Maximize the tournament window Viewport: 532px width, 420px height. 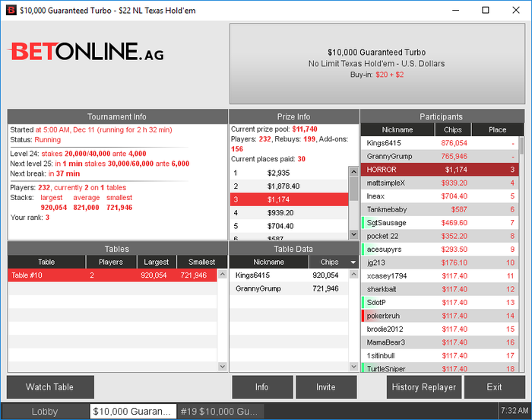click(486, 10)
